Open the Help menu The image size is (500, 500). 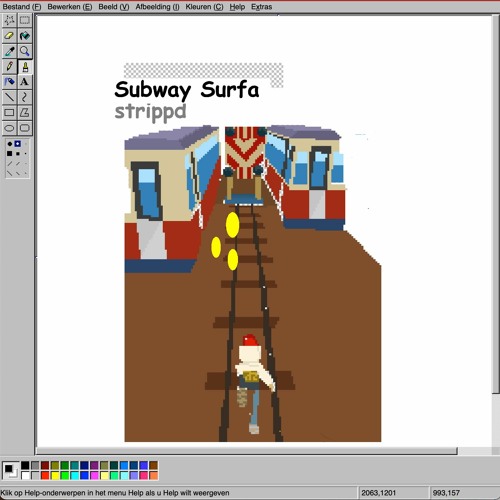[237, 7]
